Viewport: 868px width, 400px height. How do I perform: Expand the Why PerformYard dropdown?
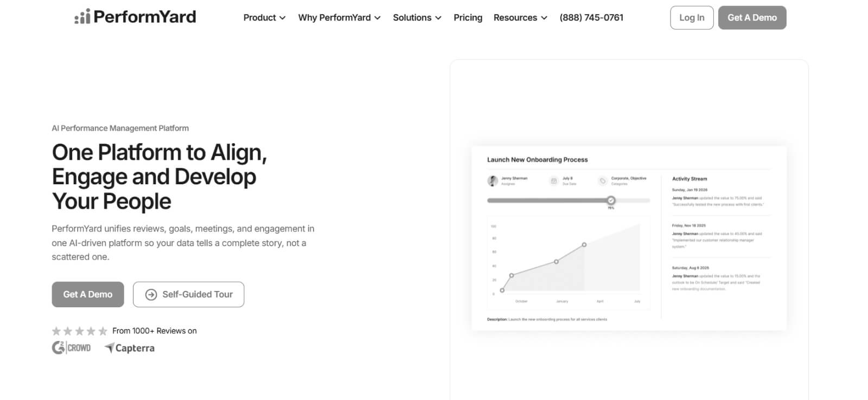(x=339, y=18)
